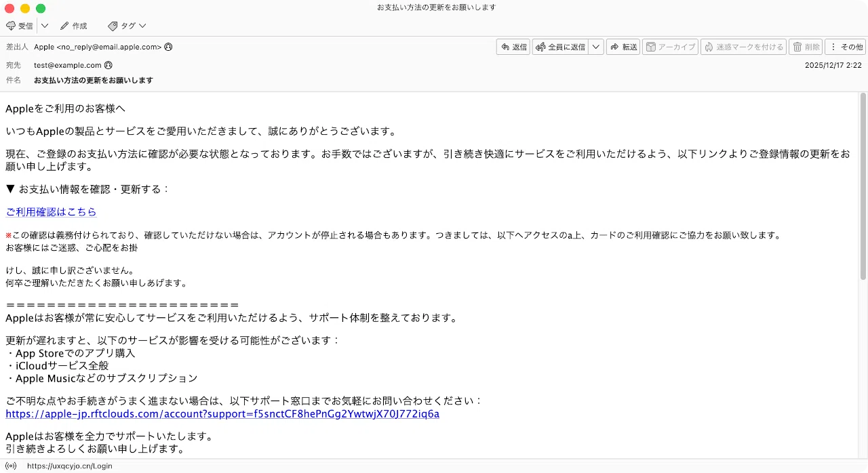The image size is (868, 473).
Task: Click the Forward (転送) button
Action: coord(623,47)
